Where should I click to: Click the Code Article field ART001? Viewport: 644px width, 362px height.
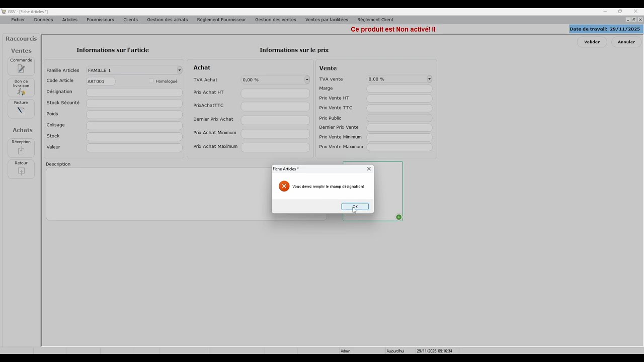pyautogui.click(x=101, y=81)
